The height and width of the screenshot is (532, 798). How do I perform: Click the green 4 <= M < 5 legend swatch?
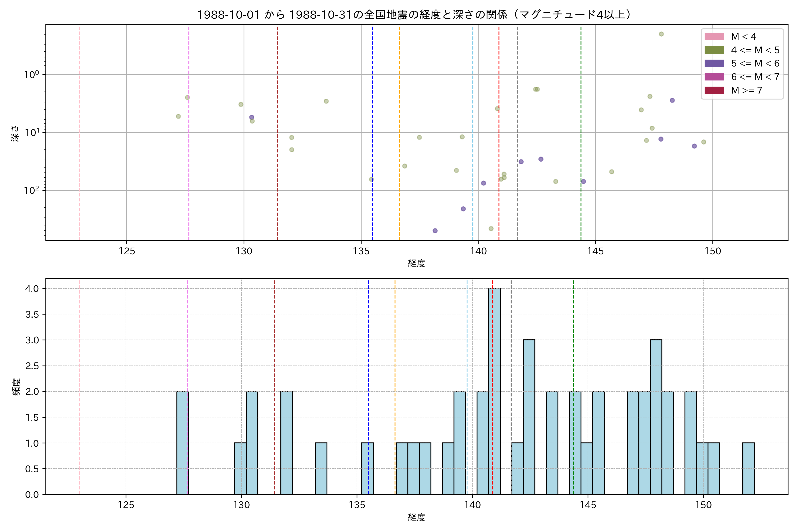click(x=714, y=50)
